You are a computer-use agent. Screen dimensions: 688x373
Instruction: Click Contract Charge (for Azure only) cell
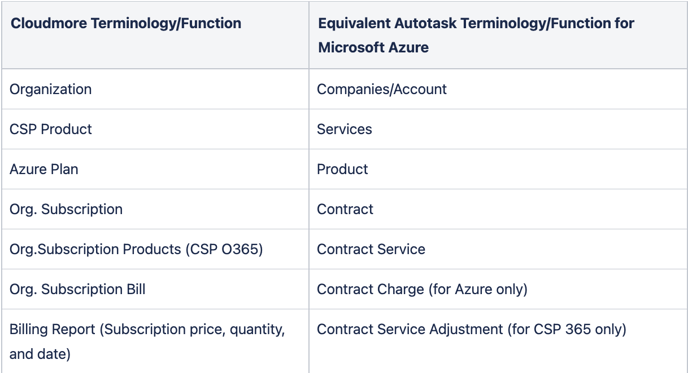[498, 289]
